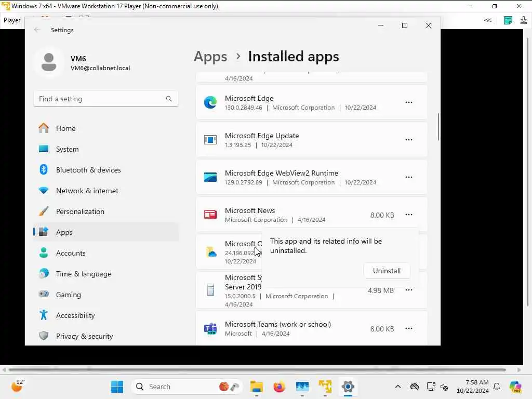Click the VMware horizontal scrollbar
The width and height of the screenshot is (532, 399).
tap(258, 369)
